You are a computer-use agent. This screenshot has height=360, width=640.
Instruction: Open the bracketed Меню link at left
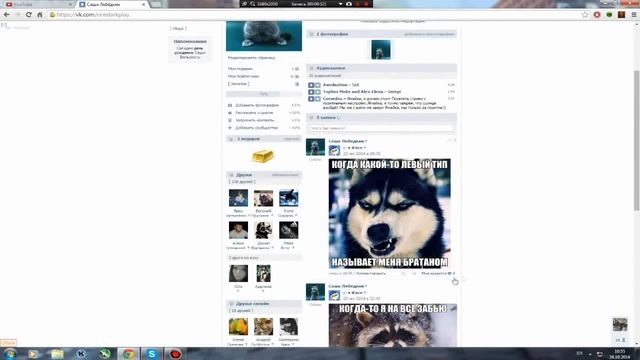point(178,29)
